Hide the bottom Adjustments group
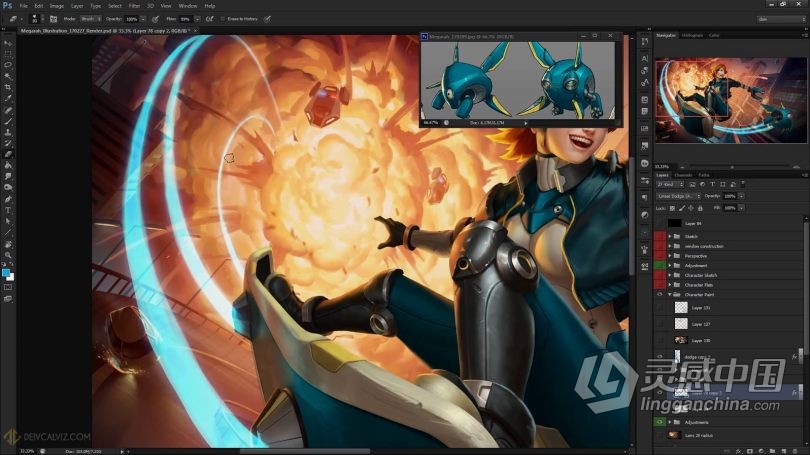This screenshot has height=455, width=810. point(660,422)
